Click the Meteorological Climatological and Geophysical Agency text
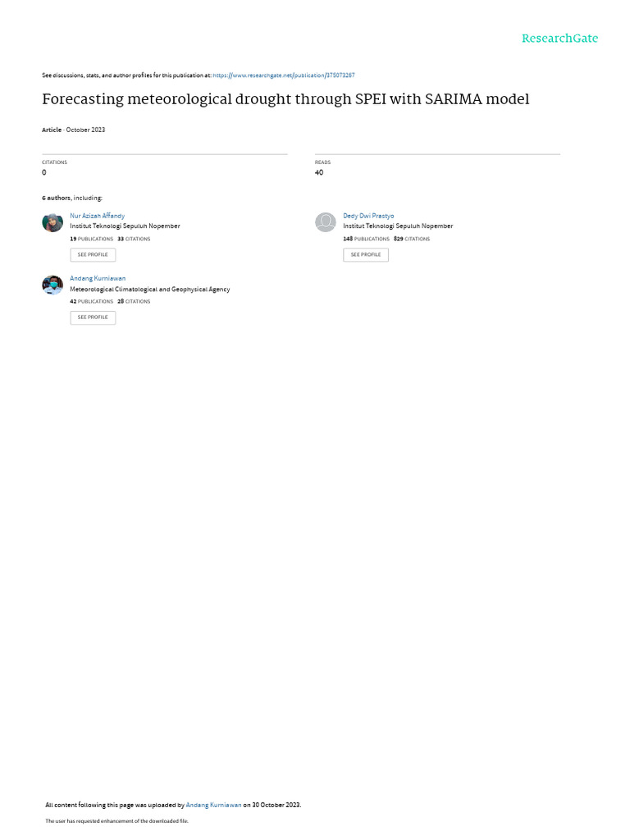 (x=150, y=290)
